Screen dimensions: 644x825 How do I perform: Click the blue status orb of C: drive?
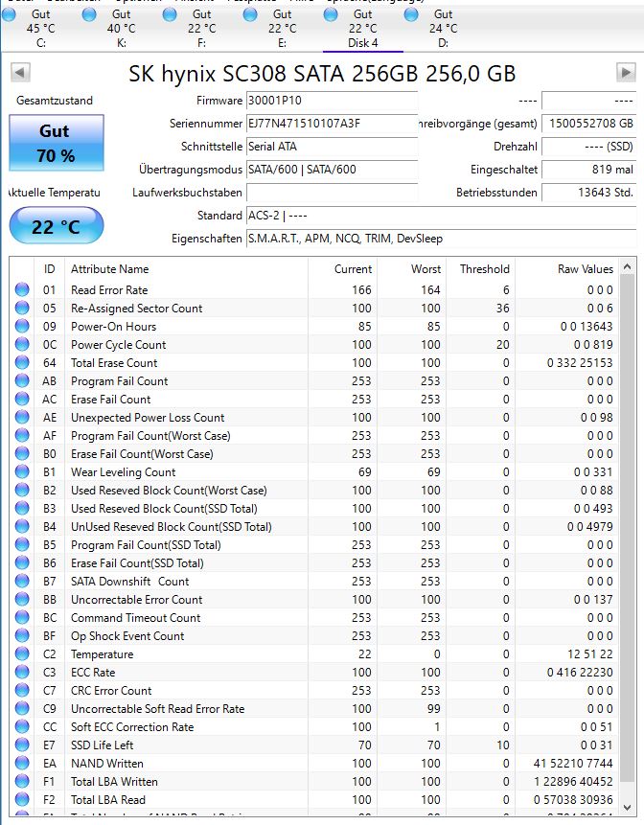9,14
